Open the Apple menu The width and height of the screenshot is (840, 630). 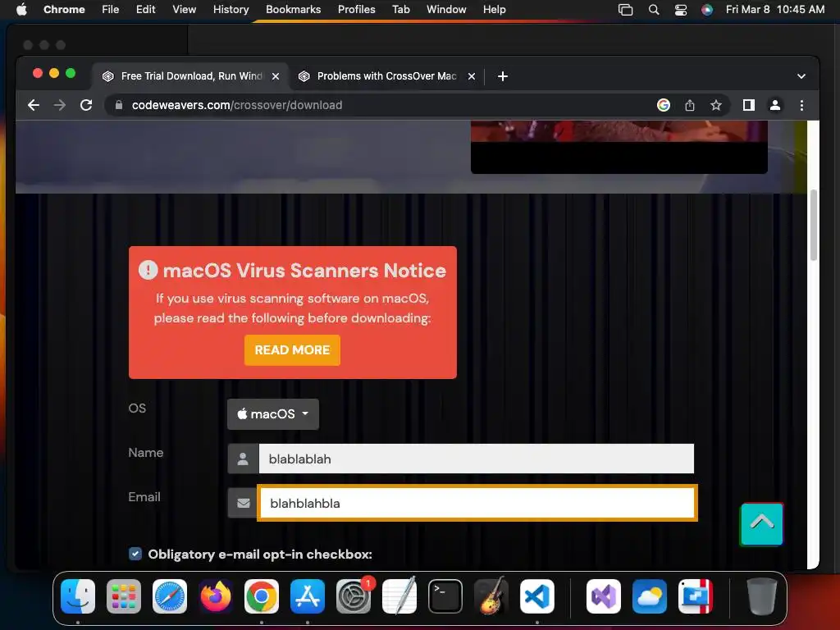[21, 9]
